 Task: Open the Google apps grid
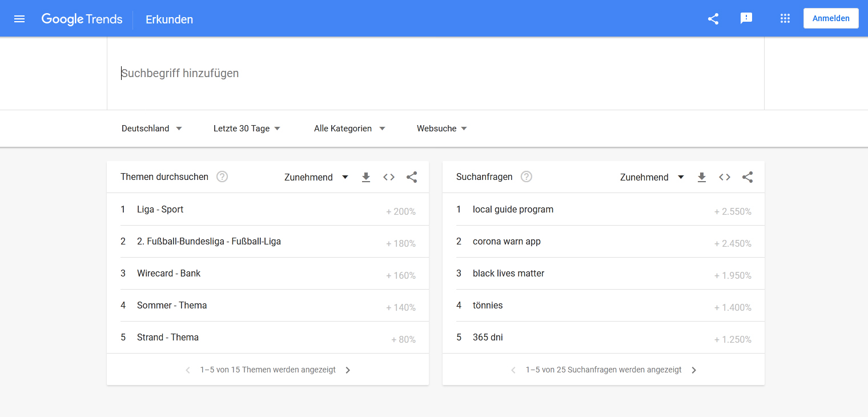(785, 19)
